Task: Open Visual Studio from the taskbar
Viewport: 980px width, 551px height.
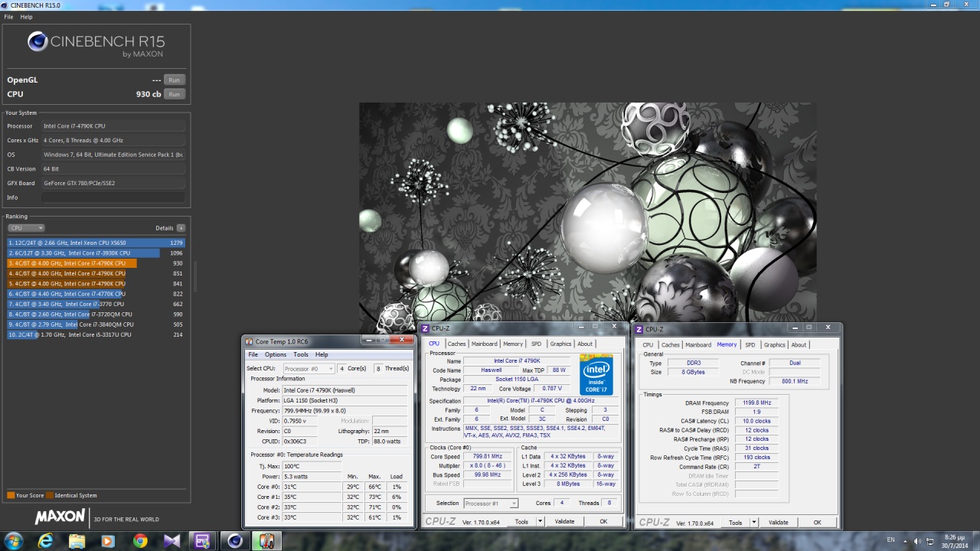Action: [x=171, y=541]
